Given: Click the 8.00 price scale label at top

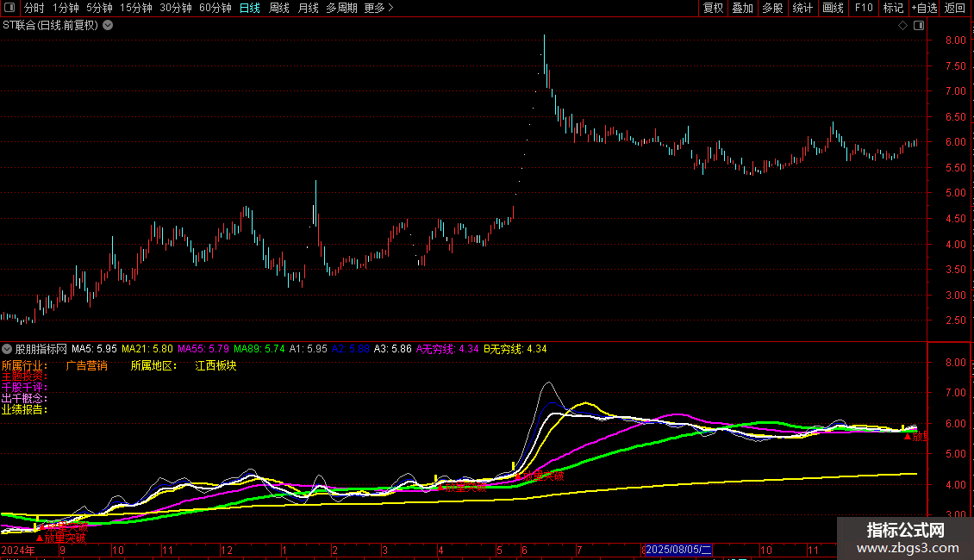Looking at the screenshot, I should 955,40.
